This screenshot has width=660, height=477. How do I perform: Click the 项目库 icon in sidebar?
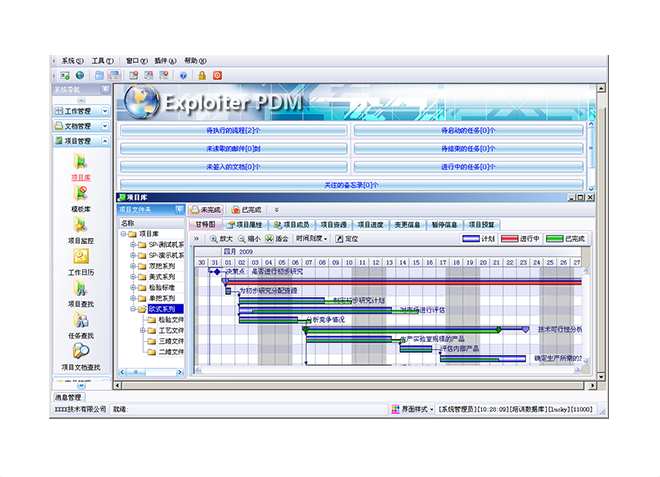(80, 163)
